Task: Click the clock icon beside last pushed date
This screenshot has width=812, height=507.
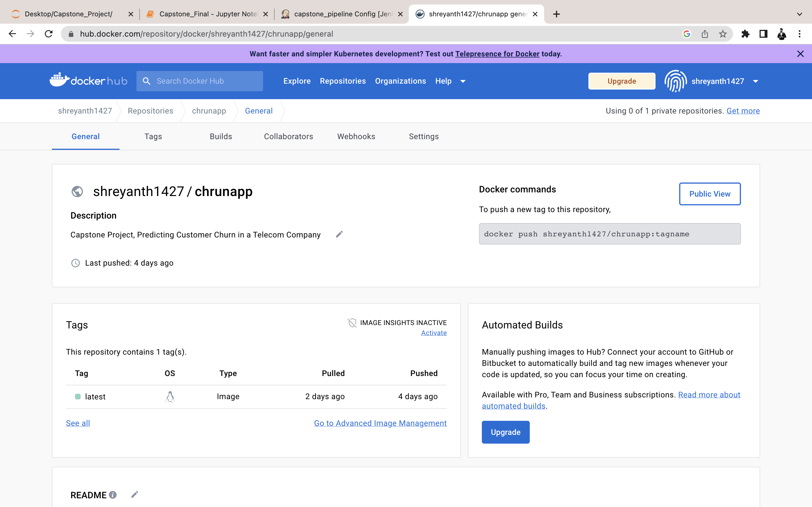Action: click(76, 263)
